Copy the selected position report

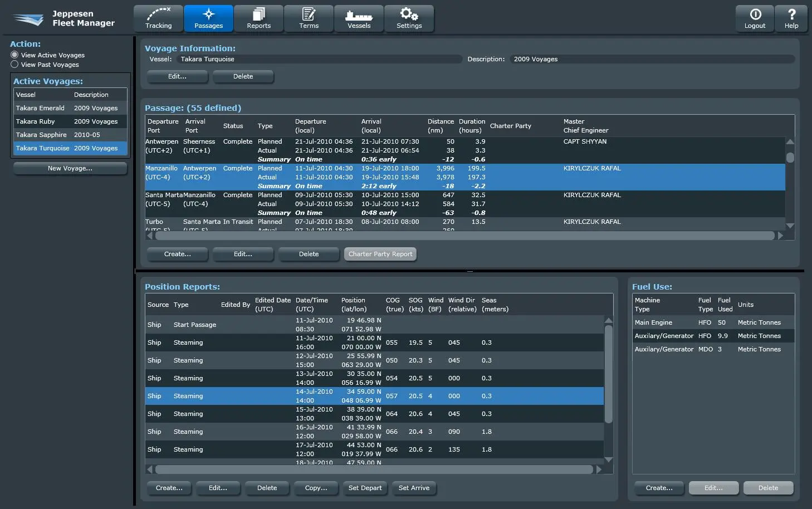pos(316,488)
